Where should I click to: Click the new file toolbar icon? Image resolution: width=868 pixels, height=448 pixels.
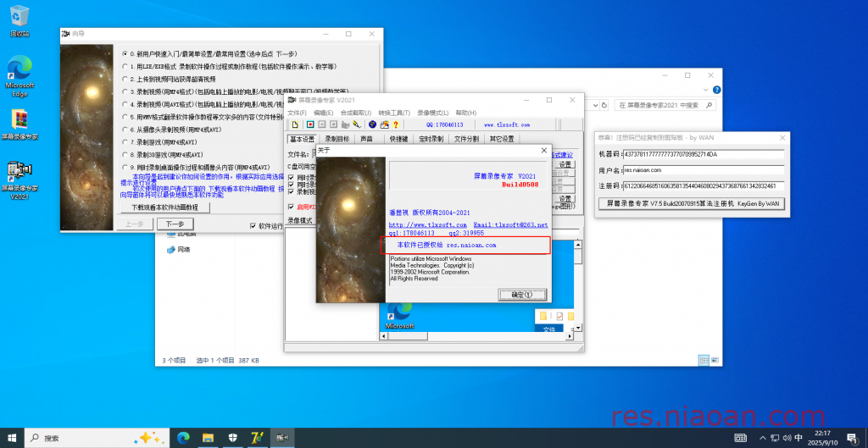(x=295, y=124)
